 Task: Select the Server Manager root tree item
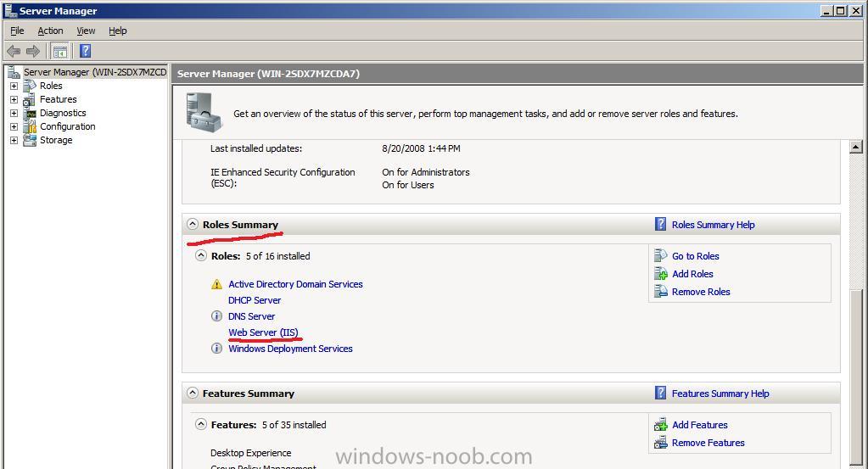pos(95,72)
